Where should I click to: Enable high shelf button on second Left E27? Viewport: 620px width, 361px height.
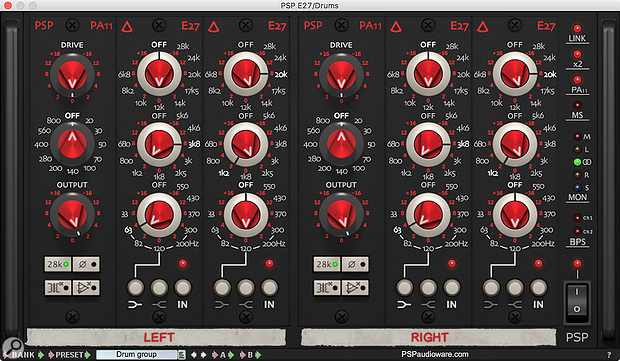point(246,287)
